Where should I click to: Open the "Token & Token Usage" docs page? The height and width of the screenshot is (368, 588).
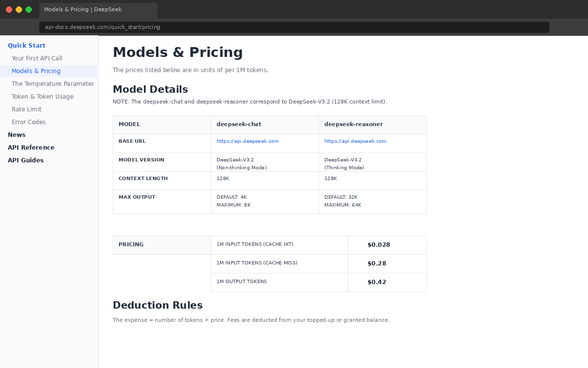point(42,96)
